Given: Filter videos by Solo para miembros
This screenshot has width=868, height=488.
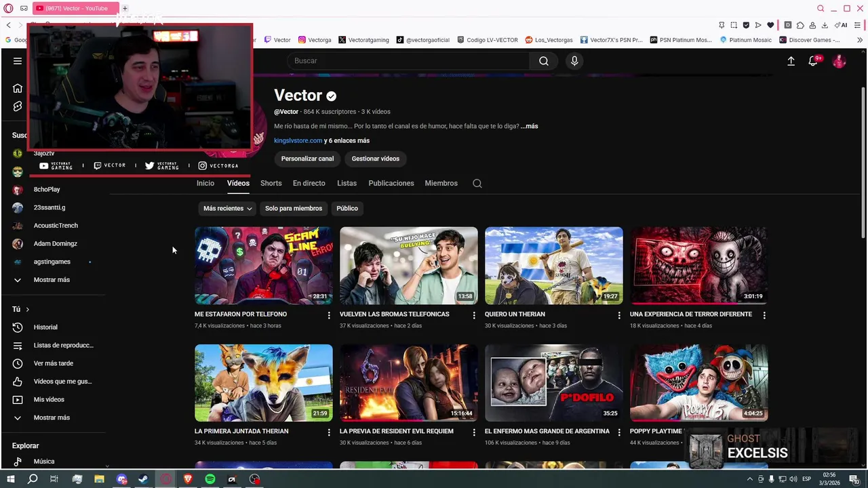Looking at the screenshot, I should (294, 208).
